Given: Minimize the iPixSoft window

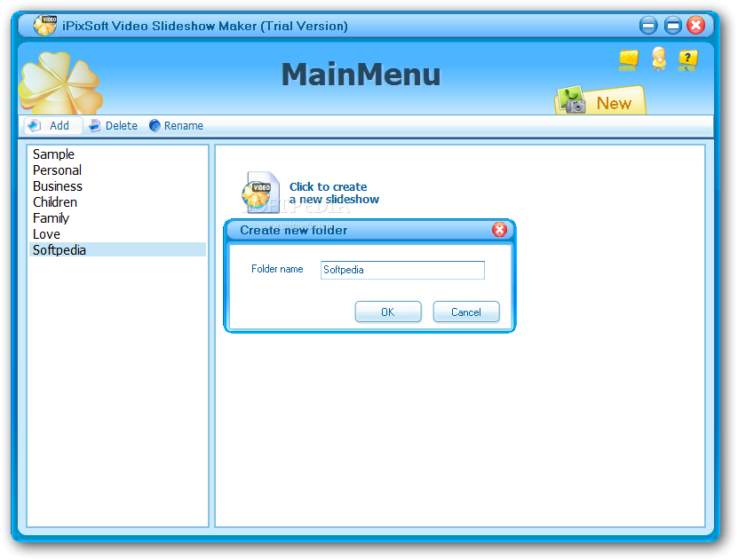Looking at the screenshot, I should pyautogui.click(x=648, y=25).
